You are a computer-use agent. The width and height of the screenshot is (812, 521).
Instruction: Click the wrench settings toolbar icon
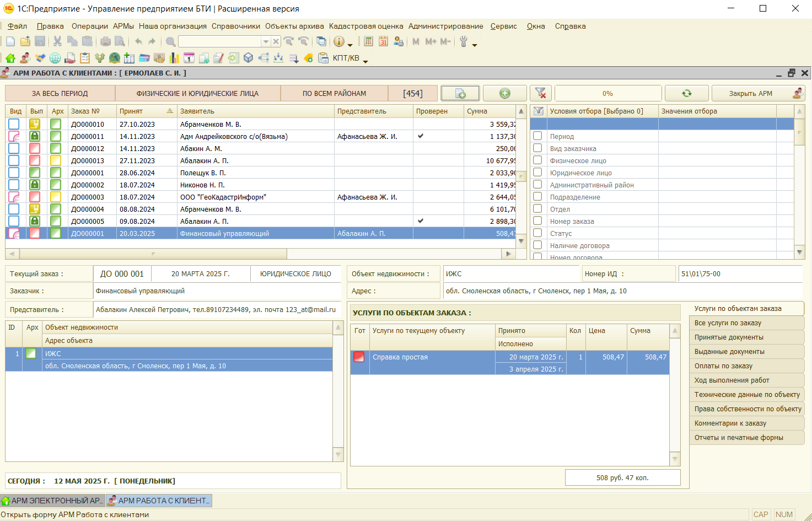(x=463, y=41)
